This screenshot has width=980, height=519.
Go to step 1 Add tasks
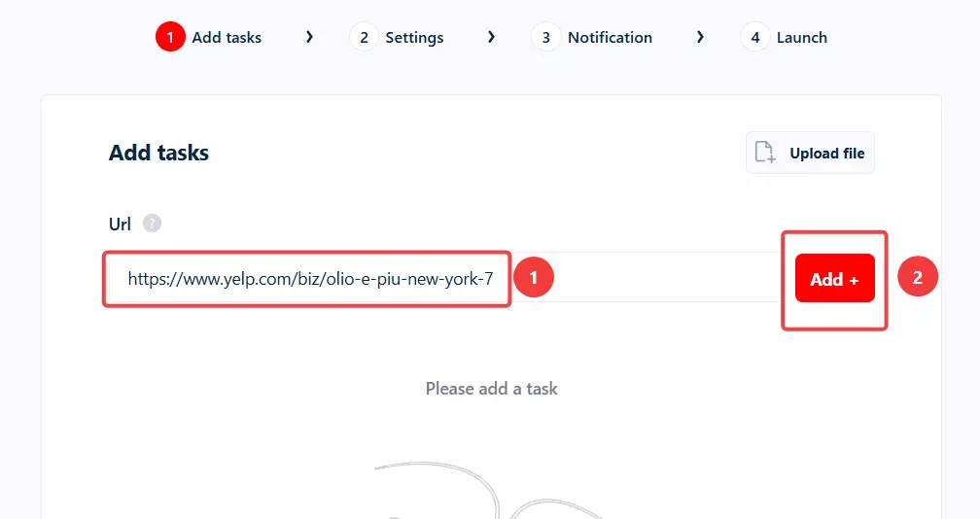pos(209,38)
